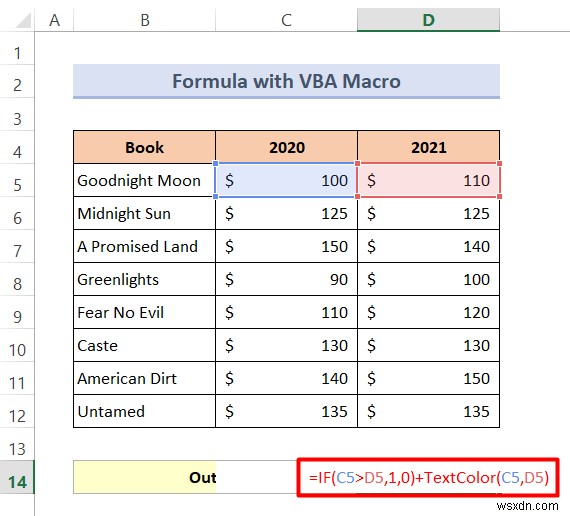The height and width of the screenshot is (516, 570).
Task: Click the formula cell with TextColor function
Action: point(428,477)
